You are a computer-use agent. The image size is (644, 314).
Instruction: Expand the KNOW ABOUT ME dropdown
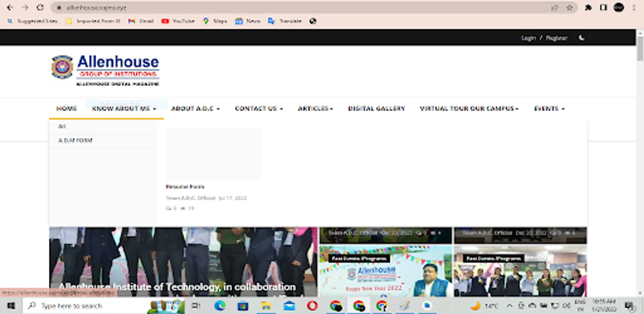pos(124,109)
